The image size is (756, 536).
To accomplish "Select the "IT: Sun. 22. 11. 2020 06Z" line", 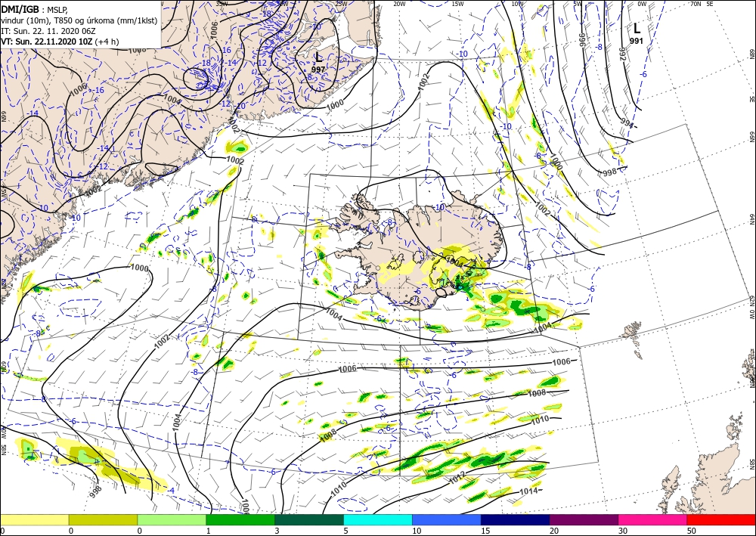I will (48, 31).
